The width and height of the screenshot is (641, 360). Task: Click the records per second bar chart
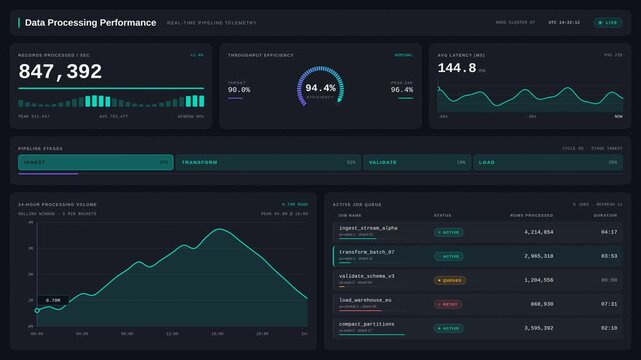point(111,101)
